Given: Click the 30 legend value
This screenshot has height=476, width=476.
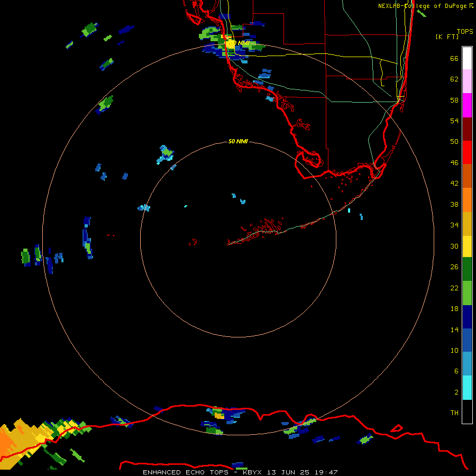Looking at the screenshot, I should tap(454, 246).
